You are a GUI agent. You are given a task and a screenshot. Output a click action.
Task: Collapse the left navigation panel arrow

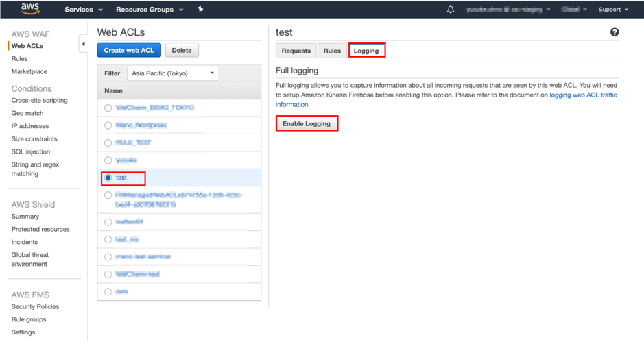pos(84,44)
